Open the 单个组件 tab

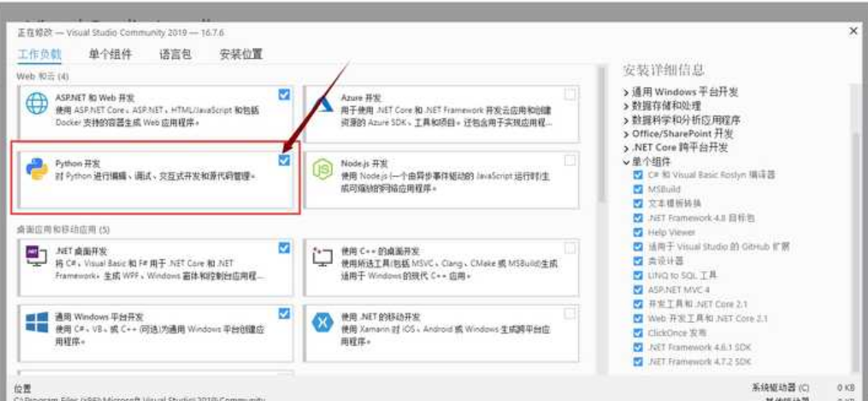[x=110, y=55]
